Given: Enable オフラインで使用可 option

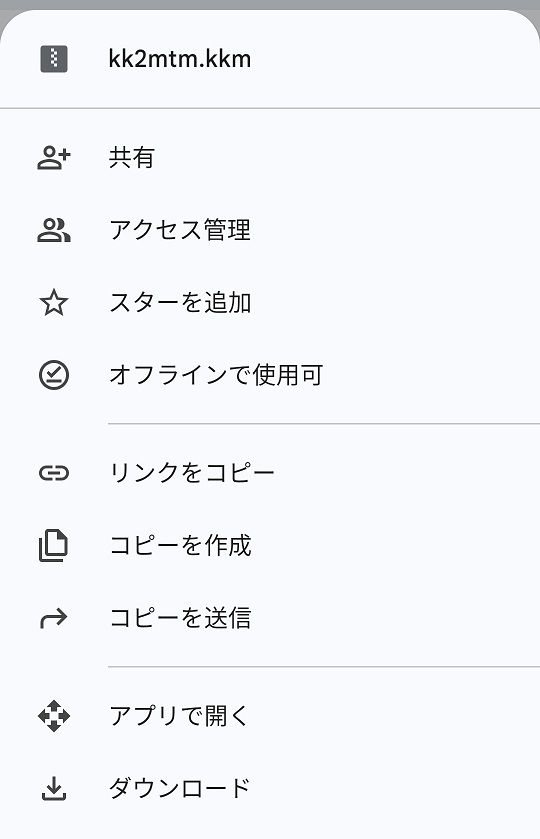Looking at the screenshot, I should [270, 375].
